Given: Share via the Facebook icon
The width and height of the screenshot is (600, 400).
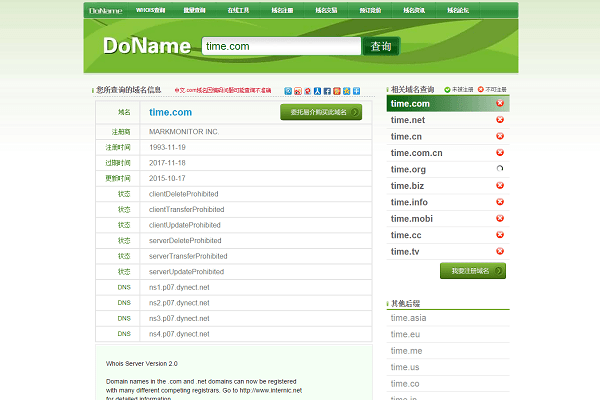Looking at the screenshot, I should tap(327, 91).
